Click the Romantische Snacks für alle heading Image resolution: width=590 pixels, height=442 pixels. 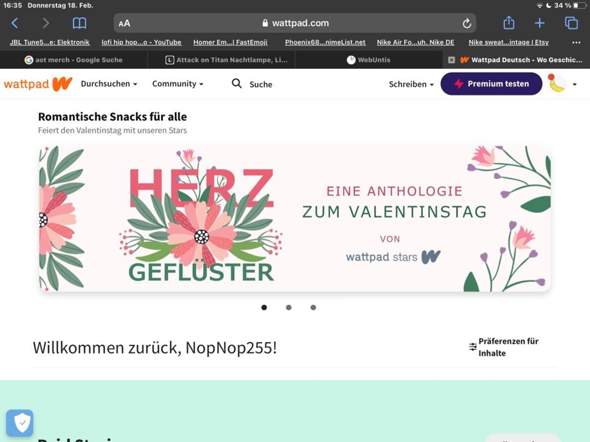[x=113, y=117]
